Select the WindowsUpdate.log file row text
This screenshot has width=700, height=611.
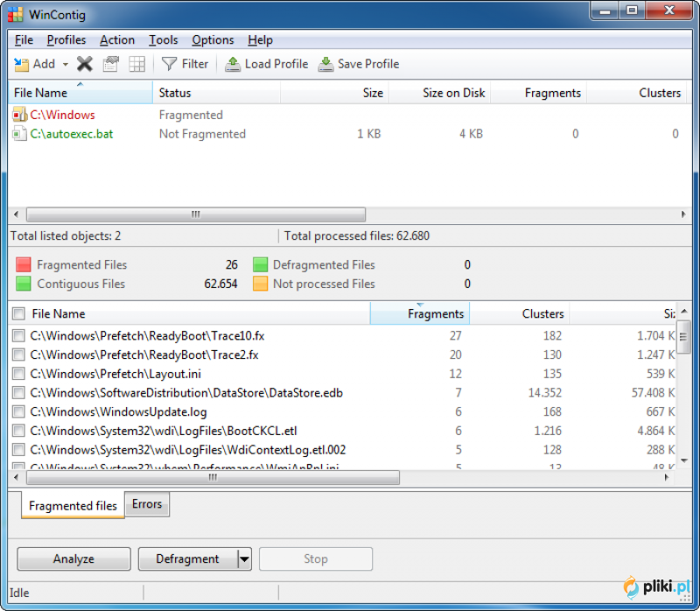coord(118,411)
